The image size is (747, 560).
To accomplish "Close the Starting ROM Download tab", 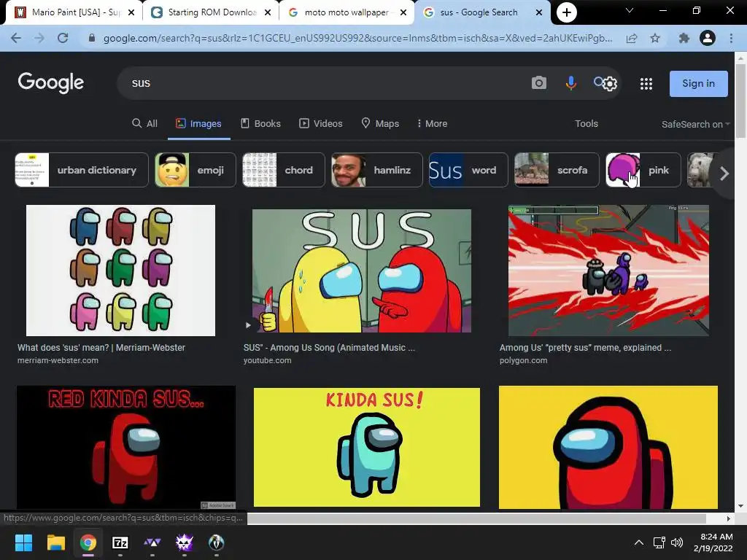I will [x=268, y=12].
